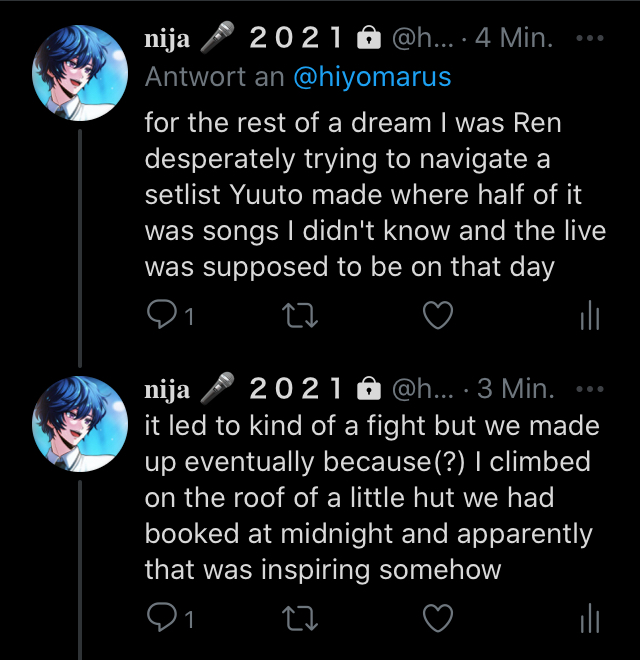Reply to the setlist dream tweet
The width and height of the screenshot is (640, 660).
(161, 316)
